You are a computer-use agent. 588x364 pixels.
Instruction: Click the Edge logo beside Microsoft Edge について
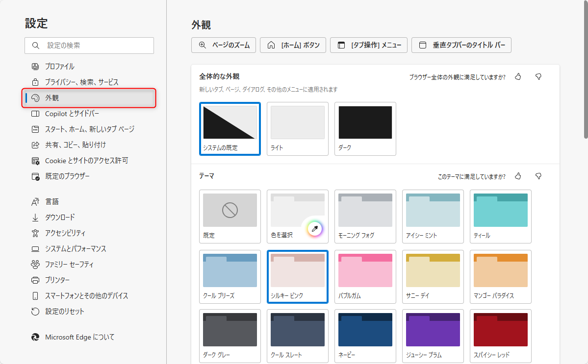click(35, 337)
